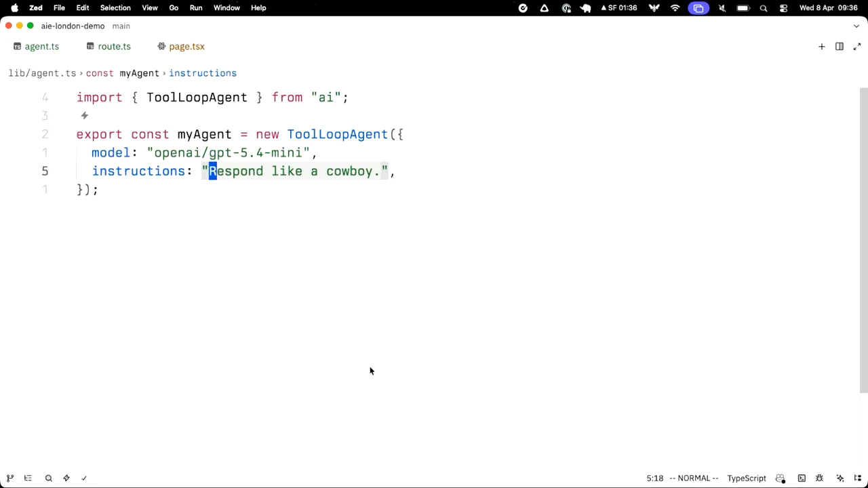Image resolution: width=868 pixels, height=488 pixels.
Task: Click const myAgent in the breadcrumb
Action: coord(122,73)
